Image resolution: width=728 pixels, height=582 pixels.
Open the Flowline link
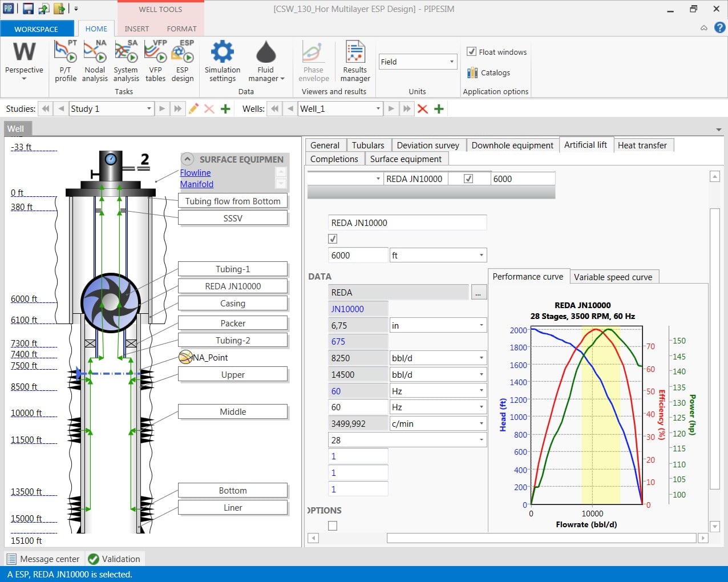(195, 172)
